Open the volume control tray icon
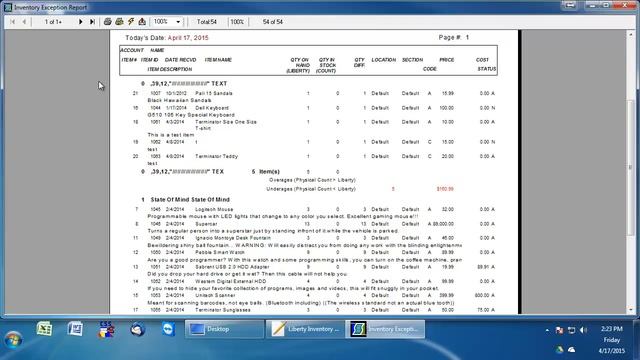The width and height of the screenshot is (640, 360). 583,330
